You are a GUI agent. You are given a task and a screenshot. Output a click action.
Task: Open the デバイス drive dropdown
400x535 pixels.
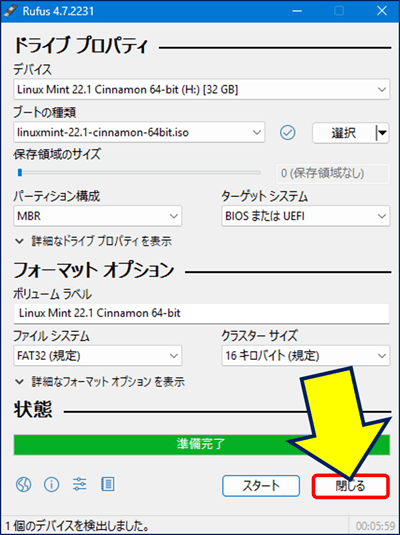201,89
